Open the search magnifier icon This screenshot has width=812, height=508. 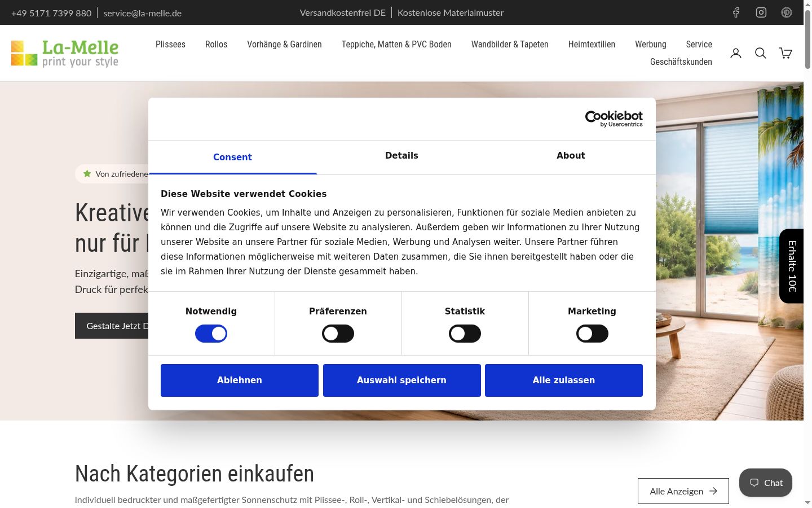click(761, 53)
